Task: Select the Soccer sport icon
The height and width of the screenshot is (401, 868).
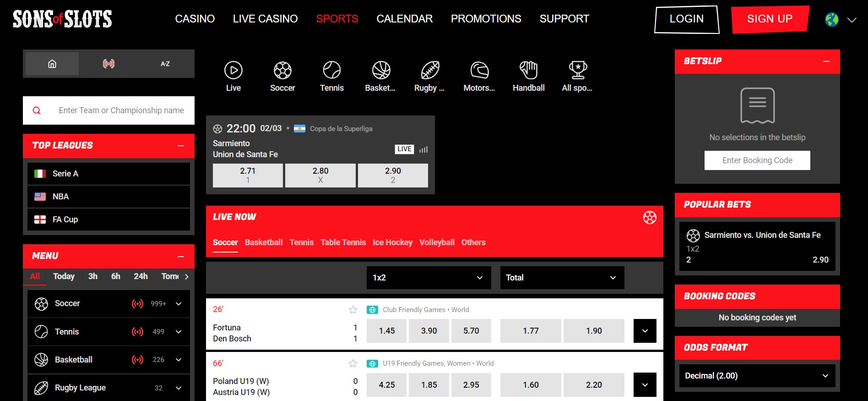Action: pyautogui.click(x=282, y=71)
